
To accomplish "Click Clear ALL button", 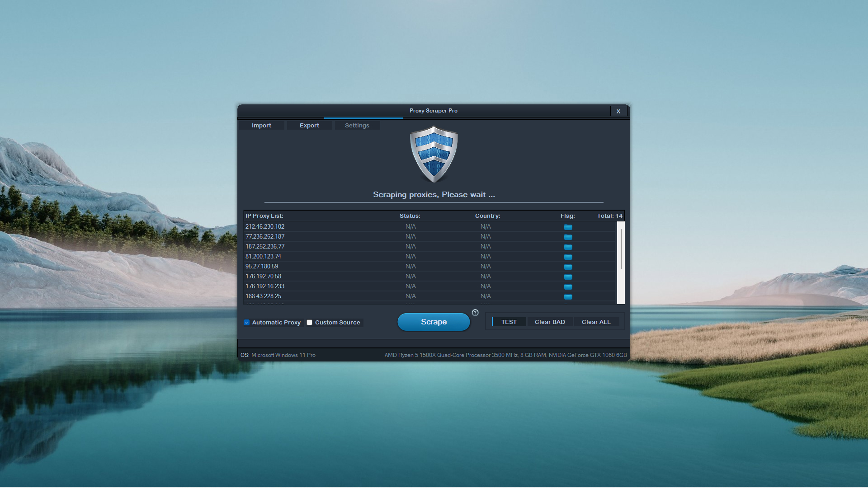I will (596, 322).
